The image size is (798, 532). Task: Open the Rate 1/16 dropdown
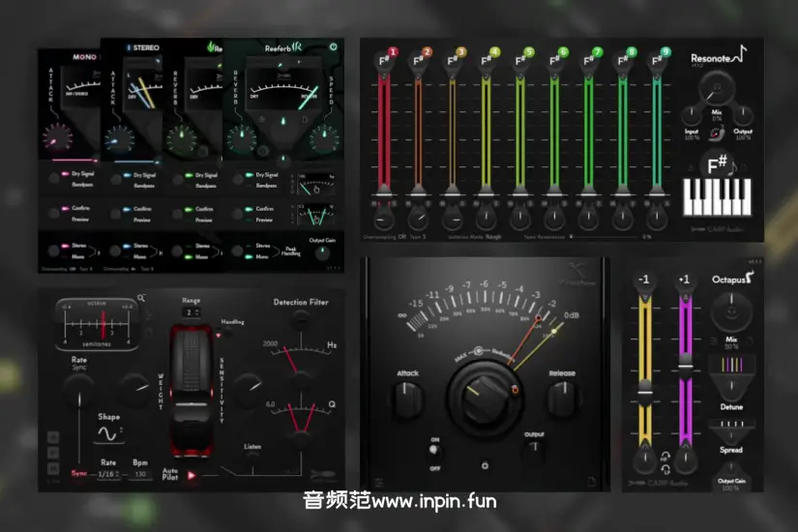point(109,475)
